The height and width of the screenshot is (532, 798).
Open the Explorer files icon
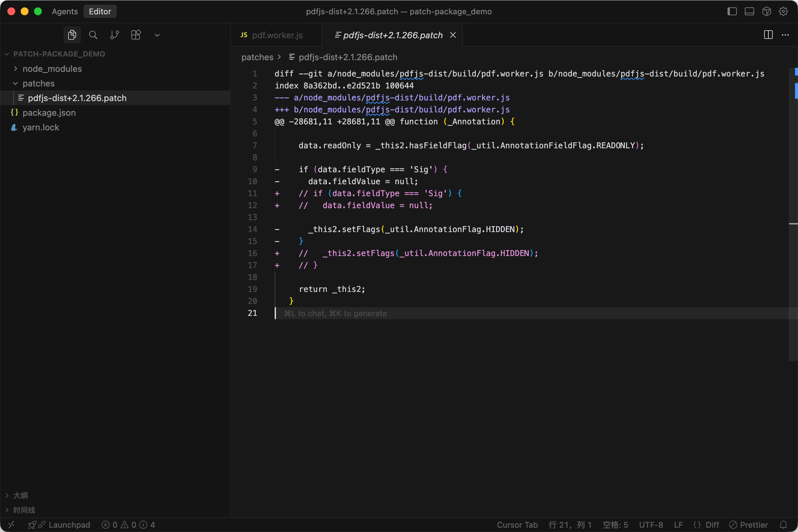(x=72, y=35)
